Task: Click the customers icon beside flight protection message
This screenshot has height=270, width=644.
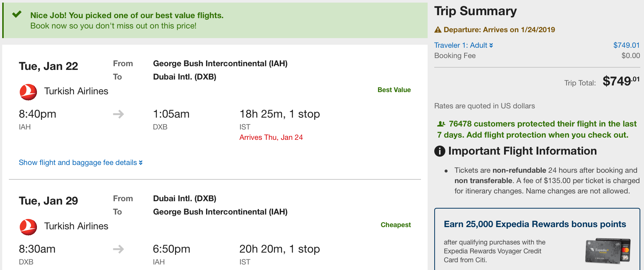Action: tap(441, 124)
